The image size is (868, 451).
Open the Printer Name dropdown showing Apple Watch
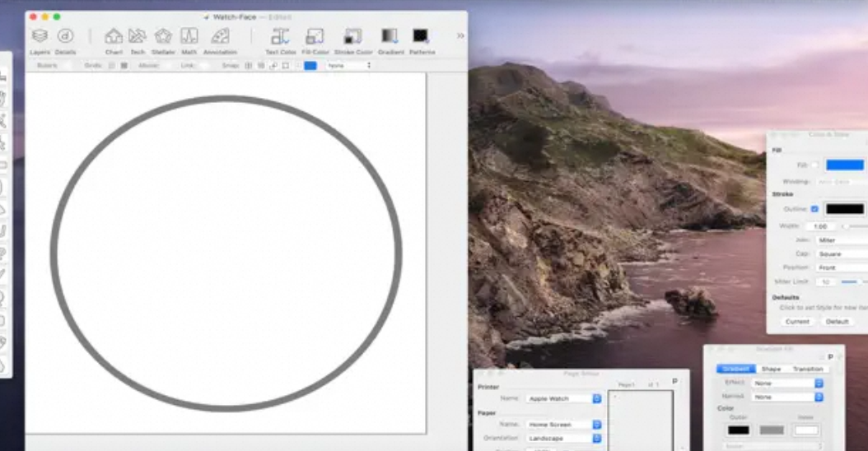[x=563, y=398]
